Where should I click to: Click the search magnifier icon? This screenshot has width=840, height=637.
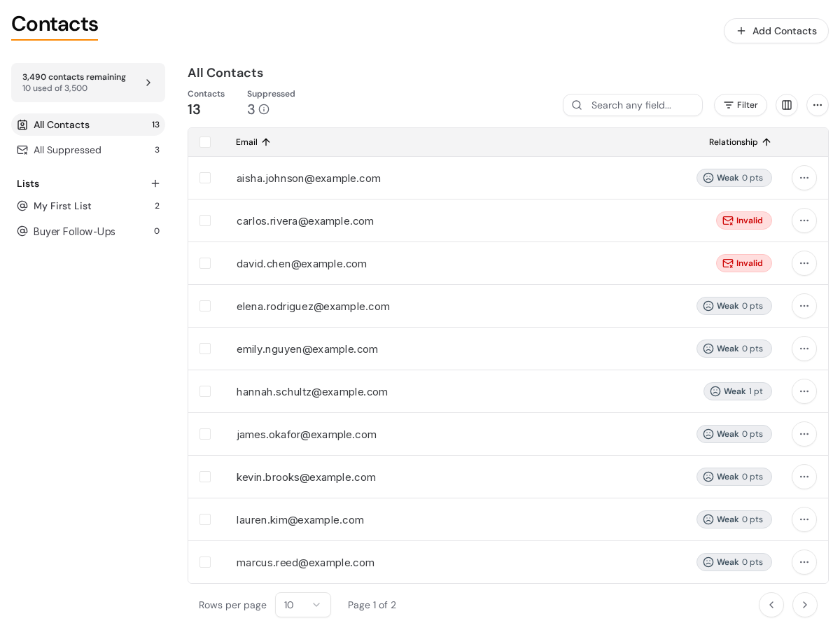tap(577, 105)
